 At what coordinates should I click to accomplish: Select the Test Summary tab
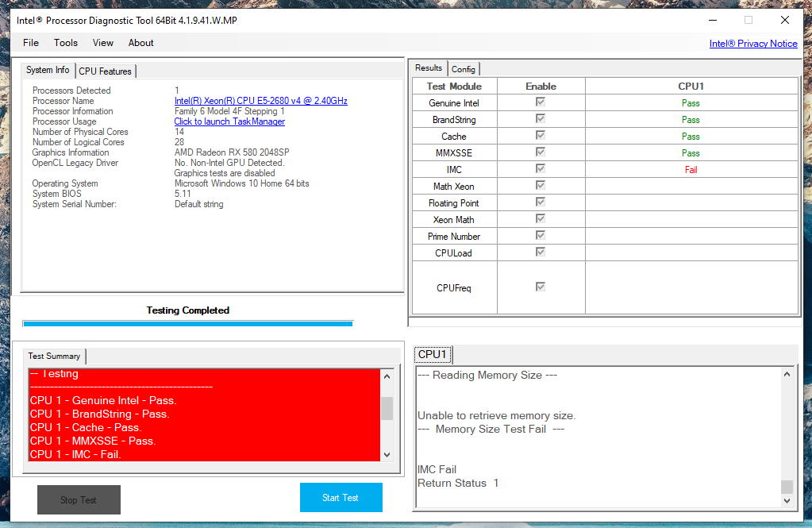(x=55, y=356)
